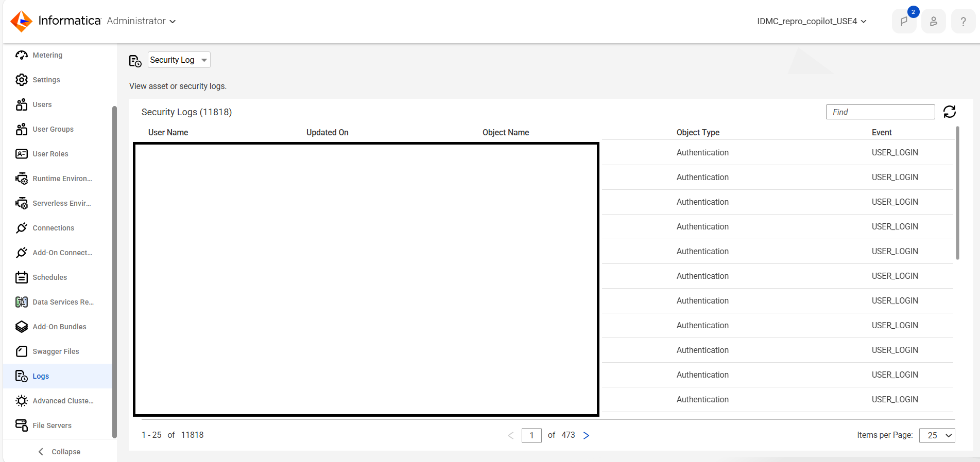
Task: Open the Advanced Clusters icon
Action: point(22,401)
